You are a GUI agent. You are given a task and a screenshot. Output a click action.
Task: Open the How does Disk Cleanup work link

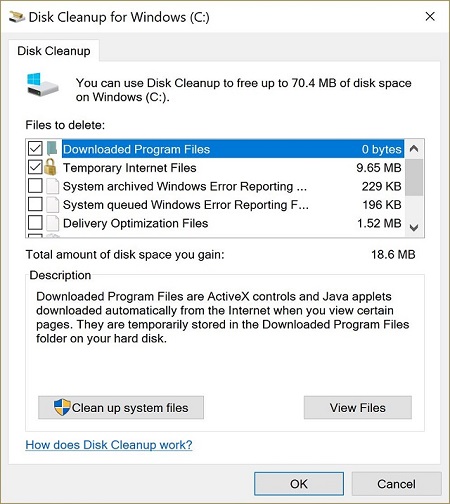109,445
